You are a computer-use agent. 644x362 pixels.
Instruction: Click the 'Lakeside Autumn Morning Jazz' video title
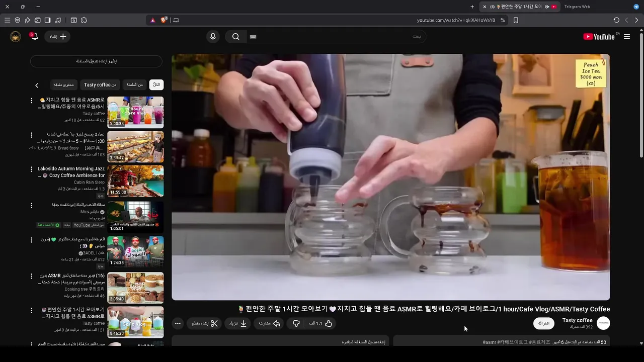(71, 172)
